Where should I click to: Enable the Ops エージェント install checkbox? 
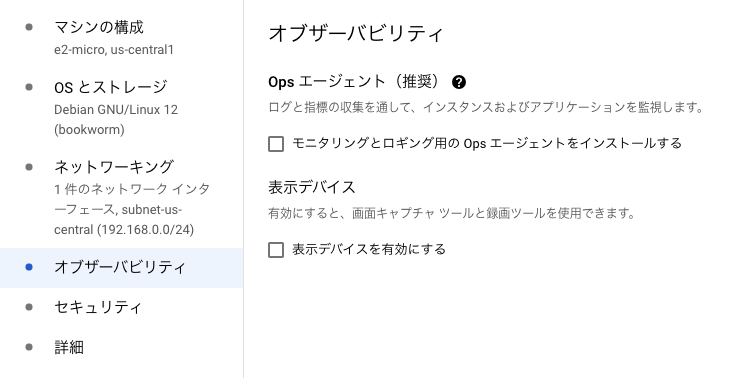[276, 144]
